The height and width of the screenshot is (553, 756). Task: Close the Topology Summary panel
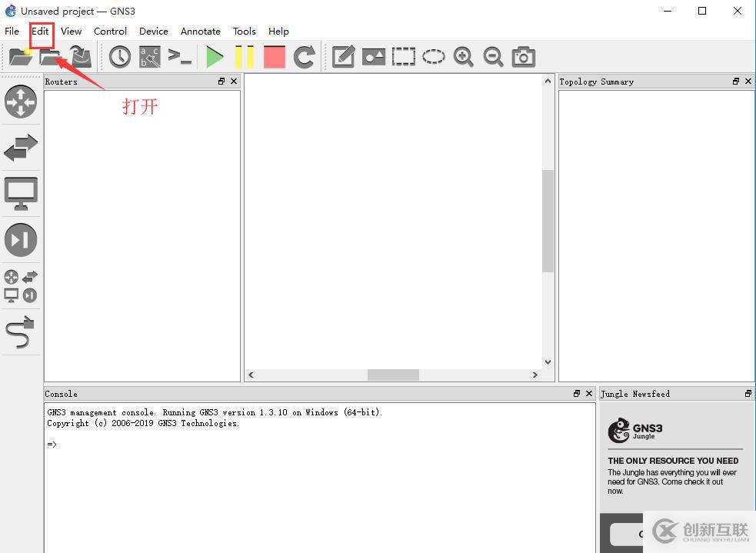pyautogui.click(x=748, y=82)
